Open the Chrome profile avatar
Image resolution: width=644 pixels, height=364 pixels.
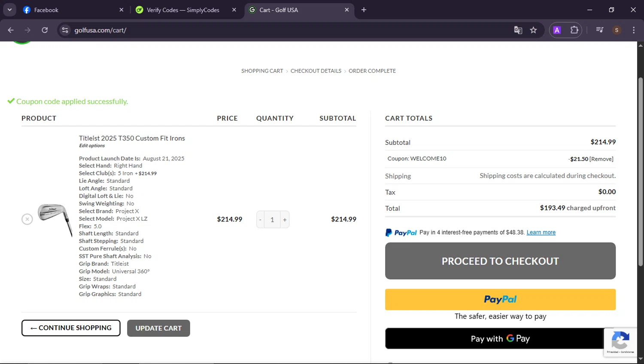coord(617,30)
